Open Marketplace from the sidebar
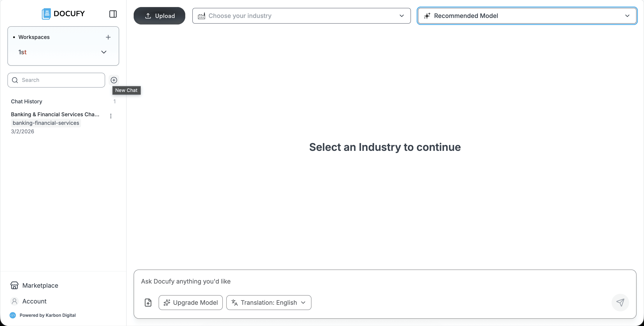Viewport: 644px width, 326px height. 40,285
